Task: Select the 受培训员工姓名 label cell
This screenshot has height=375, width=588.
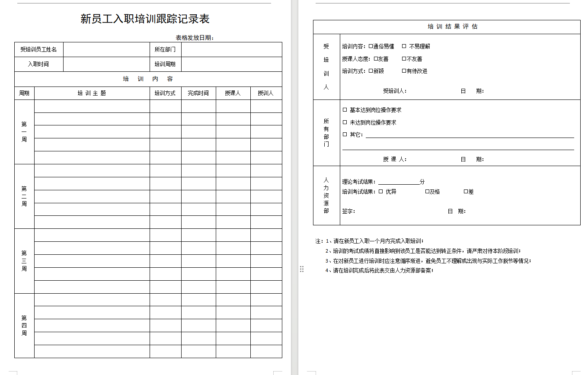Action: 39,49
